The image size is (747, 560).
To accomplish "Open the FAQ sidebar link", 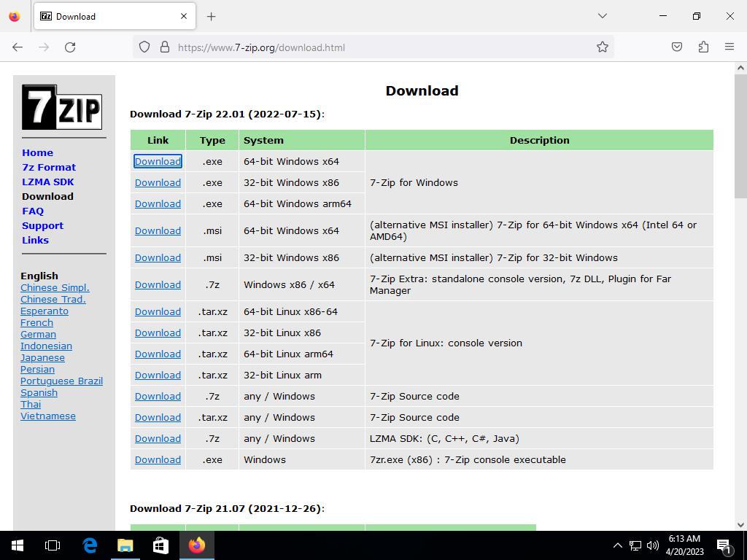I will coord(33,211).
